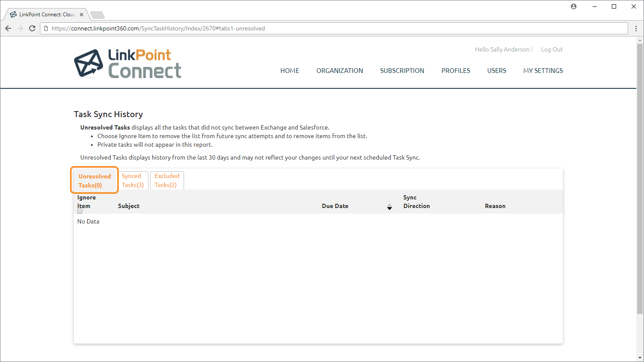Click the Log Out link
The image size is (644, 362).
pos(552,50)
